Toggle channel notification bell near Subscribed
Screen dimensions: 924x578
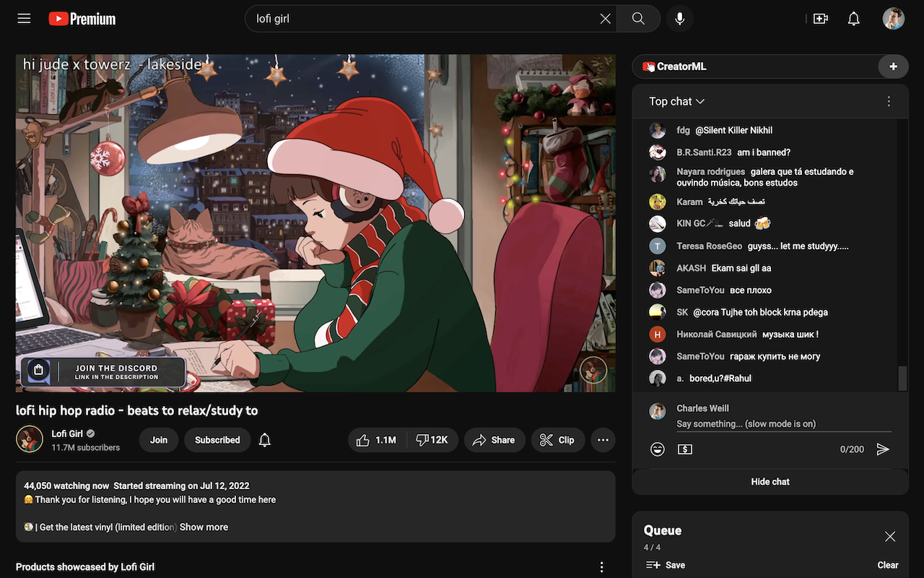(x=265, y=440)
